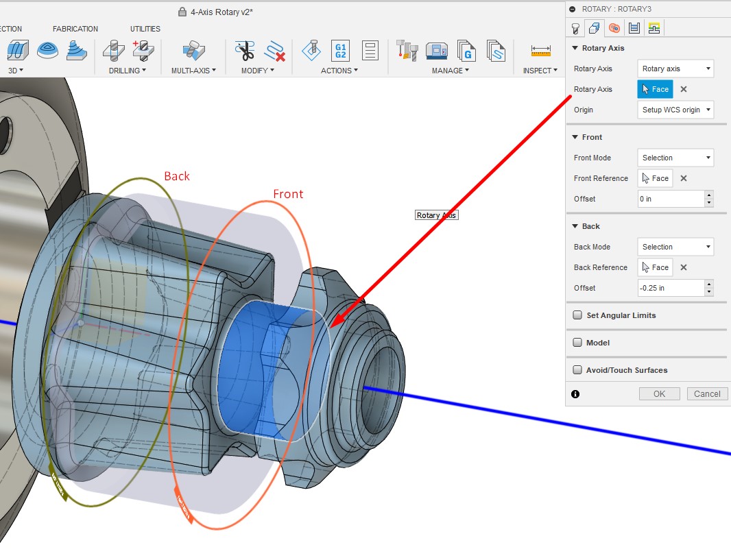Open the ACTIONS dropdown menu
This screenshot has height=560, width=731.
339,71
